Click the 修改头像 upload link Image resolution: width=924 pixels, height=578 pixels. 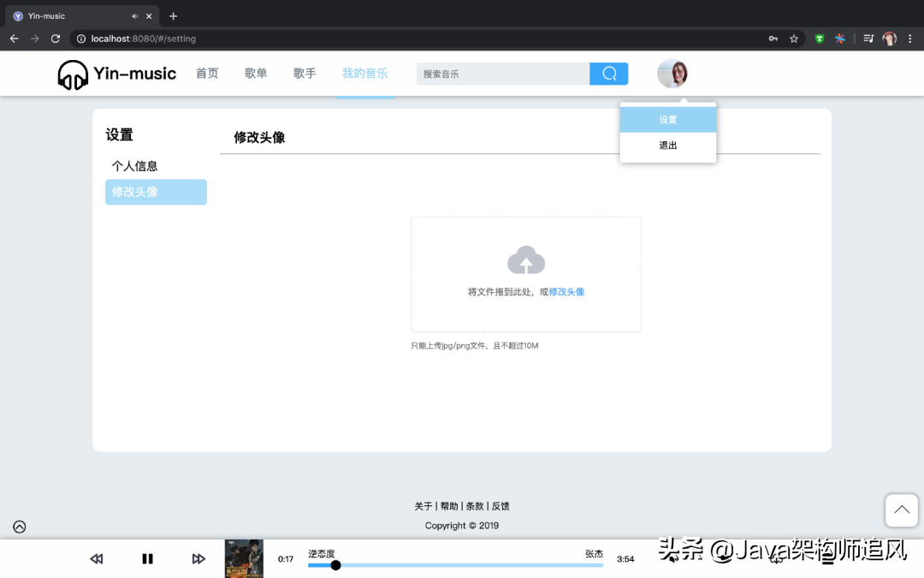coord(566,292)
